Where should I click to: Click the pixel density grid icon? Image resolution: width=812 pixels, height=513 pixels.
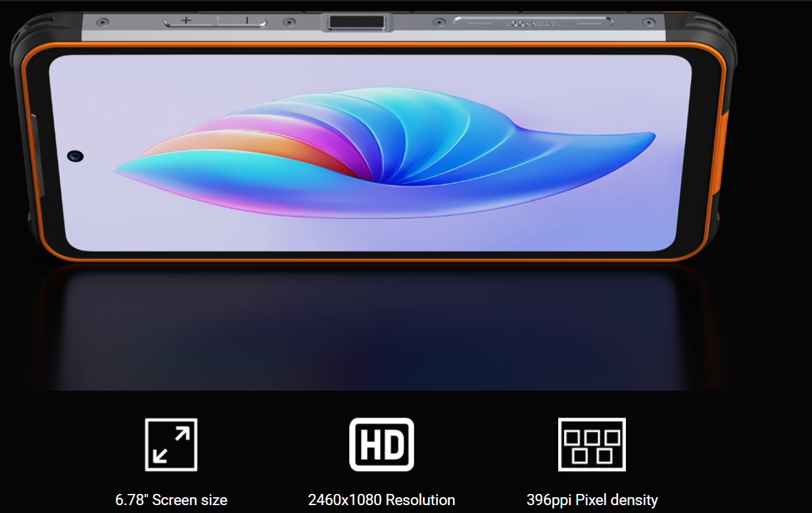pos(592,445)
